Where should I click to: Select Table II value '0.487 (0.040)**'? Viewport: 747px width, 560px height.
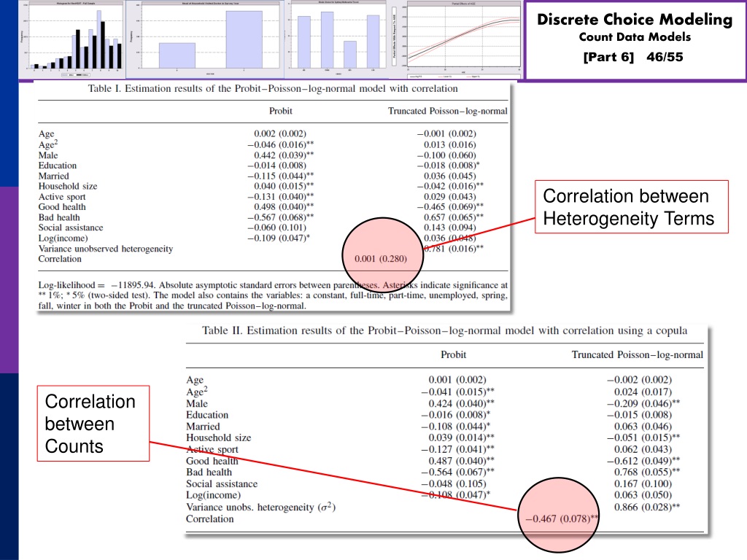point(461,461)
